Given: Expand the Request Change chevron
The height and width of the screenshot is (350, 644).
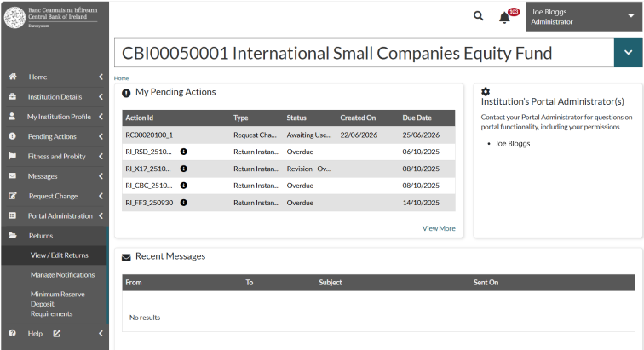Looking at the screenshot, I should click(x=101, y=196).
